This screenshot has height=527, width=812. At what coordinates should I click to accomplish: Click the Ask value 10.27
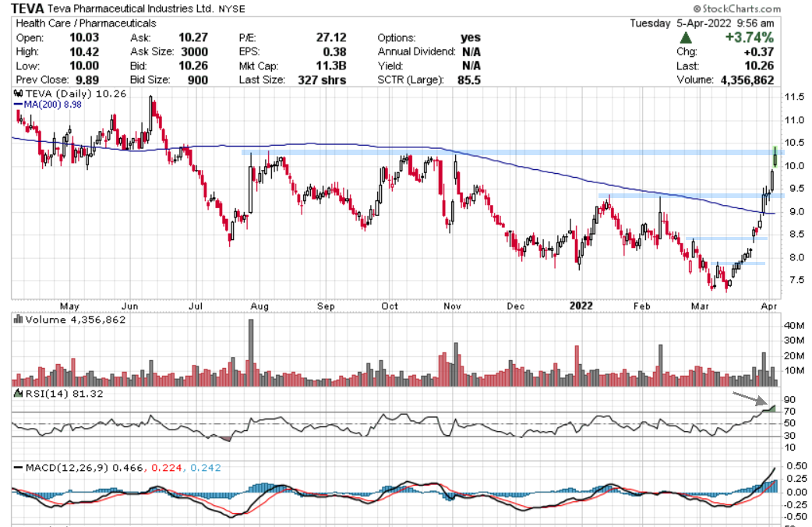tap(193, 38)
